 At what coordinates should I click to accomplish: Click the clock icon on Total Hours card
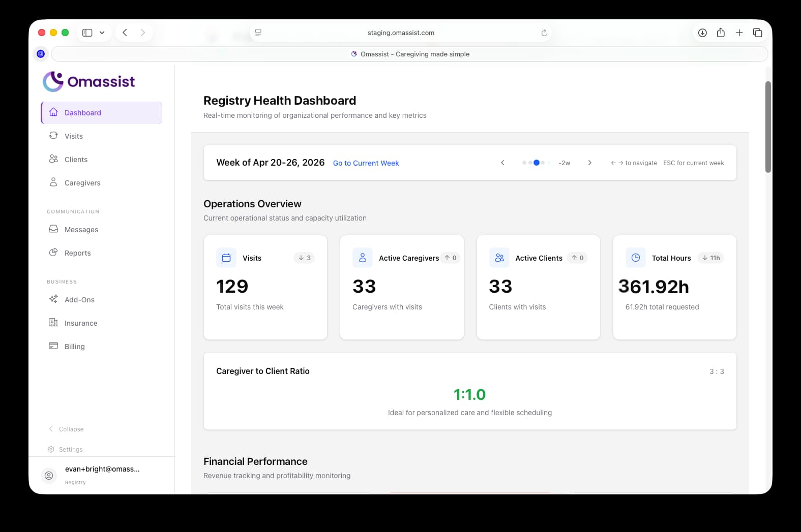636,258
